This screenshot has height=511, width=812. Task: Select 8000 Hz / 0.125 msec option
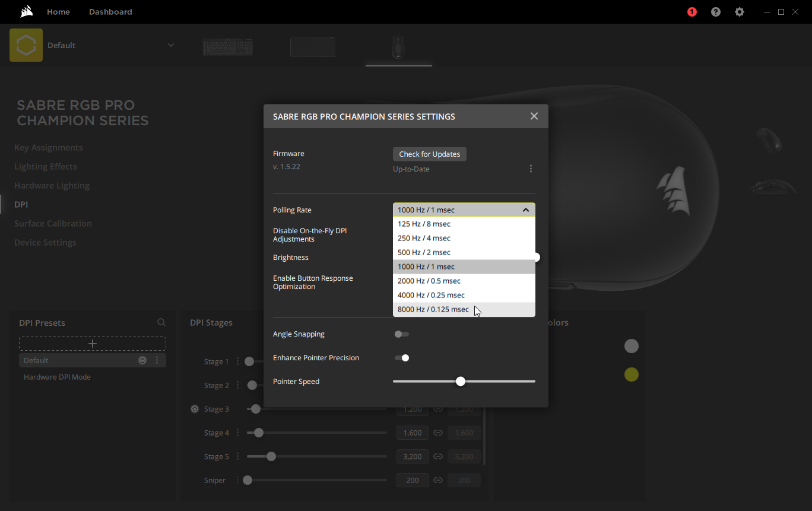click(464, 310)
